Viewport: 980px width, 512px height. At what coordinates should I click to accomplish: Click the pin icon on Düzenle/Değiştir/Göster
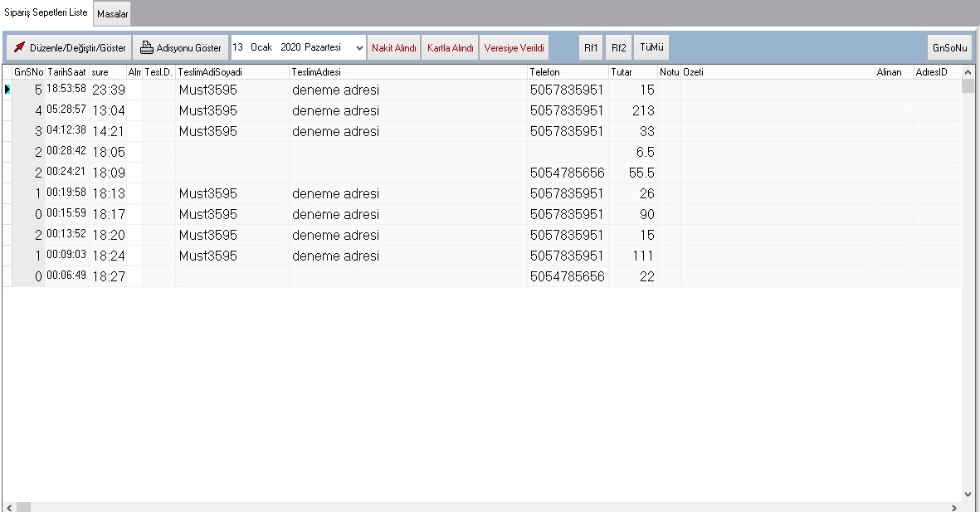[x=19, y=48]
